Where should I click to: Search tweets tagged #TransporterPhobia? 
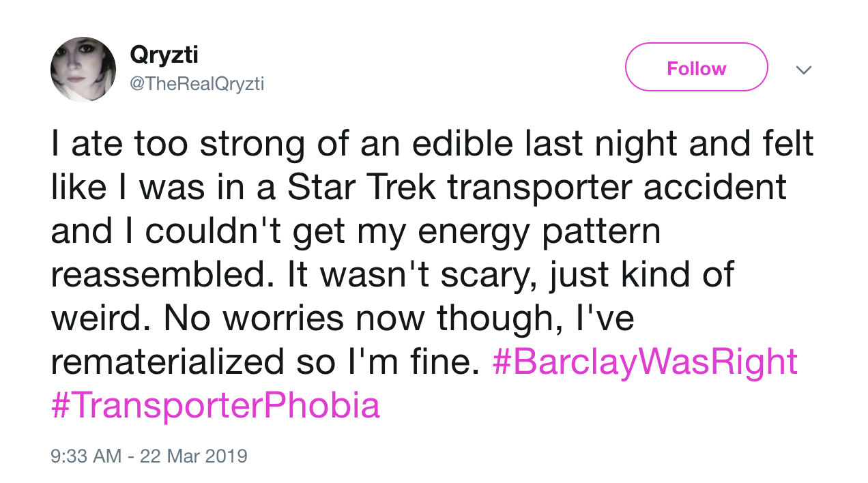point(216,405)
